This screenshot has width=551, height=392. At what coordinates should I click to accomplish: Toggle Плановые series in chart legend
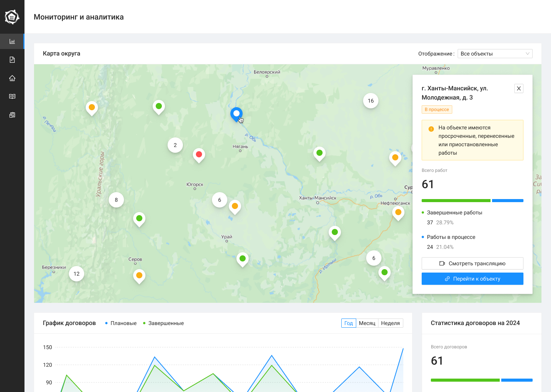click(121, 323)
